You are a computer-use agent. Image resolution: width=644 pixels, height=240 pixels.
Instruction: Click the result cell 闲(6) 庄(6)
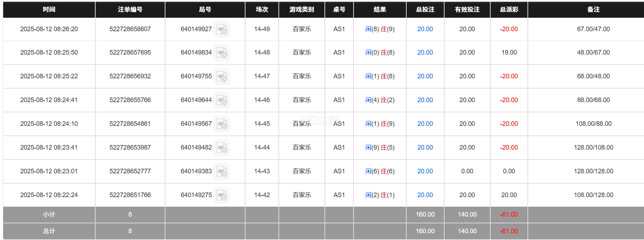pos(380,171)
